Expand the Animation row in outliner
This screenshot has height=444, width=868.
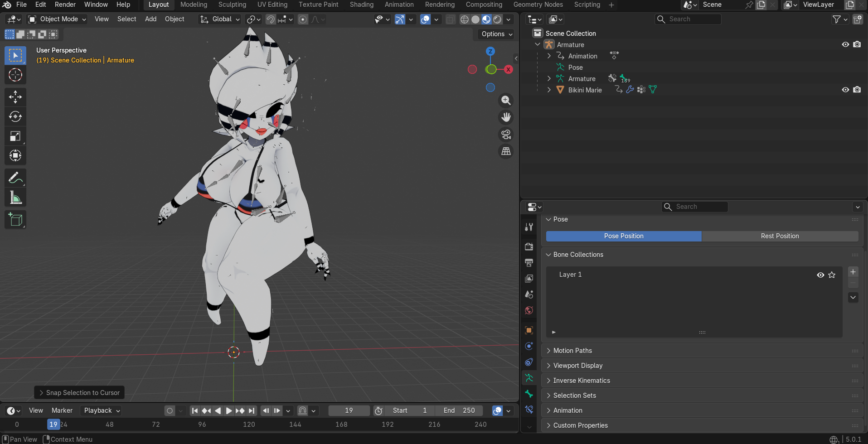click(x=549, y=56)
